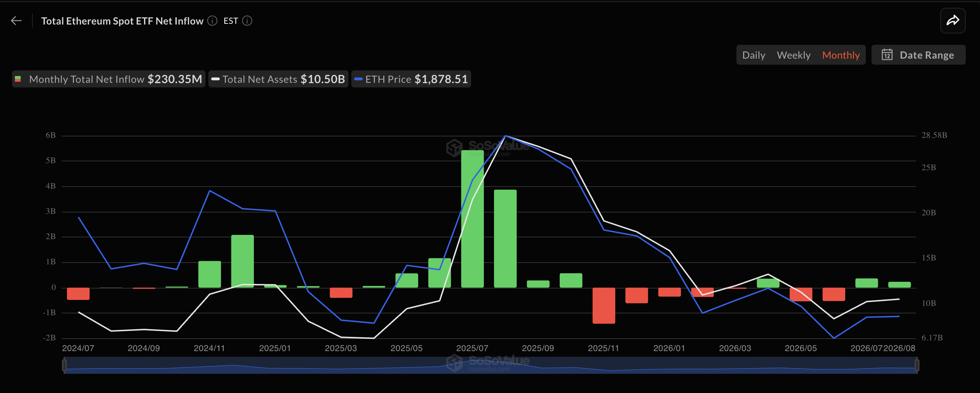Click the $230.35M inflow value
Screen dimensions: 980x393
pos(175,79)
